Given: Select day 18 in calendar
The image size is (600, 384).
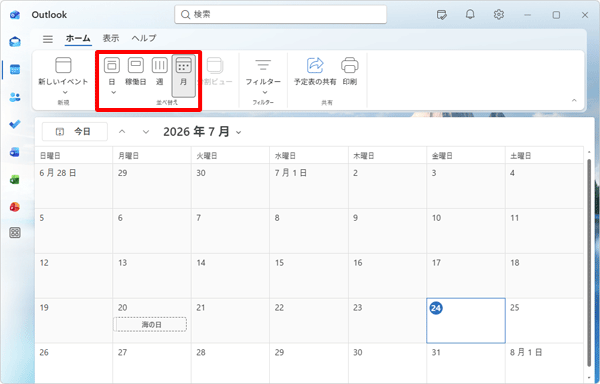Looking at the screenshot, I should 544,275.
